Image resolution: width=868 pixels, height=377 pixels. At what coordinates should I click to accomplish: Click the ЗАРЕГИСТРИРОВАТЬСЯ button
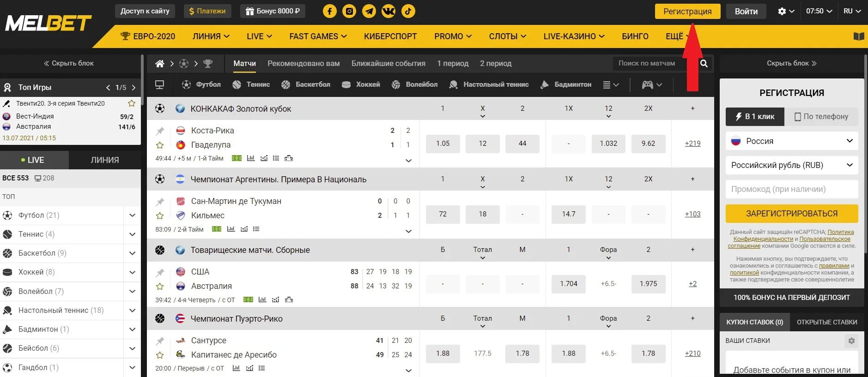(x=792, y=214)
